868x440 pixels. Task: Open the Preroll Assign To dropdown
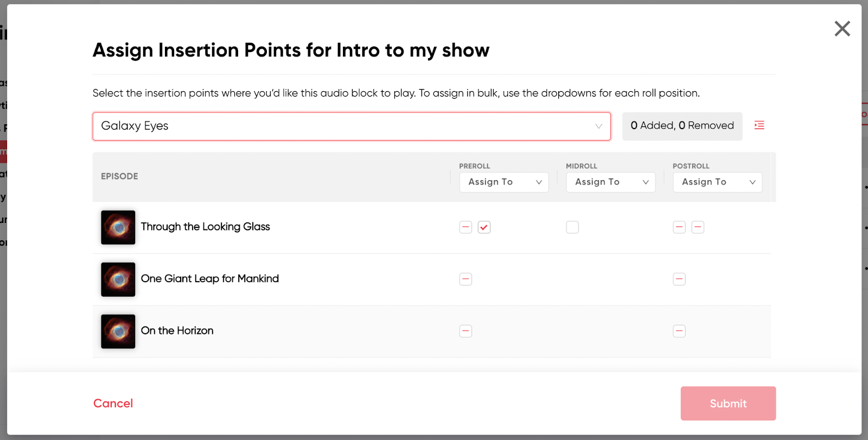coord(504,182)
